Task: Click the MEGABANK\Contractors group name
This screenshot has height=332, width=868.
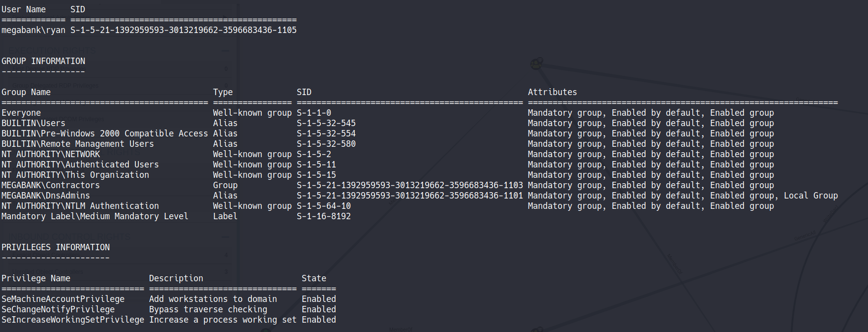Action: pos(51,185)
